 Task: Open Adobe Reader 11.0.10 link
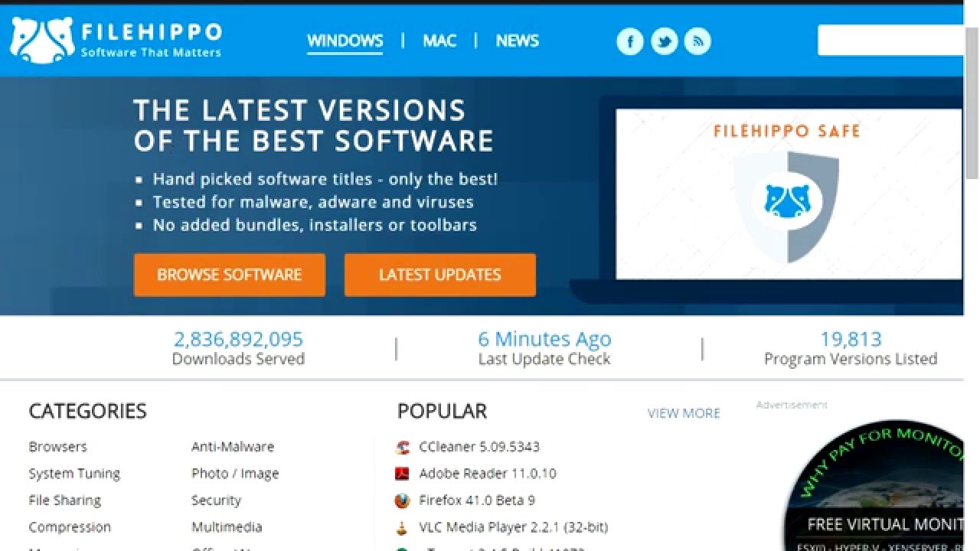pos(488,474)
